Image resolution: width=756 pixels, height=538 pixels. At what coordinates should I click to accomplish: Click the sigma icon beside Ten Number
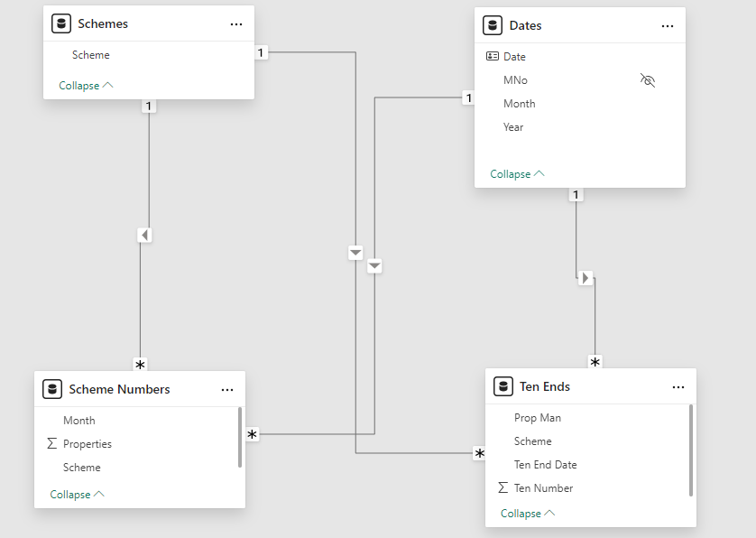[502, 487]
